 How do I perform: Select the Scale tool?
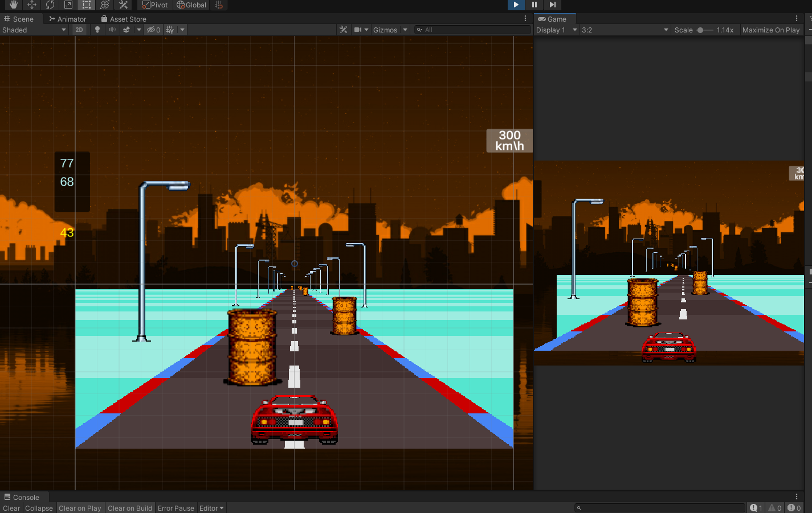click(68, 5)
